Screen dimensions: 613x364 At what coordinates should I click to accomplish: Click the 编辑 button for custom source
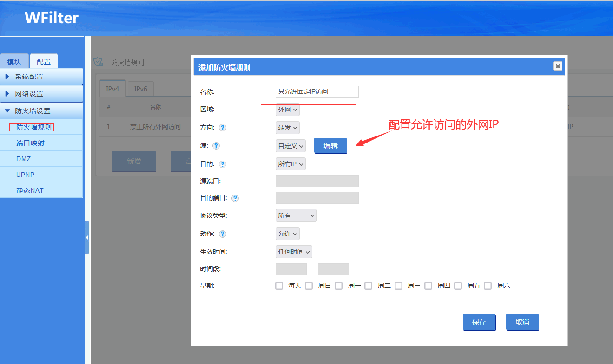point(330,145)
